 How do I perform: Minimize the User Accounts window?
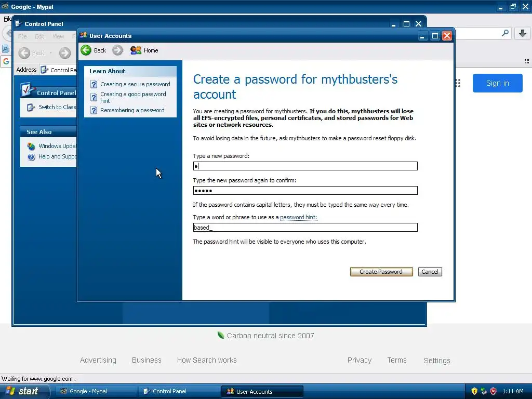[x=422, y=36]
